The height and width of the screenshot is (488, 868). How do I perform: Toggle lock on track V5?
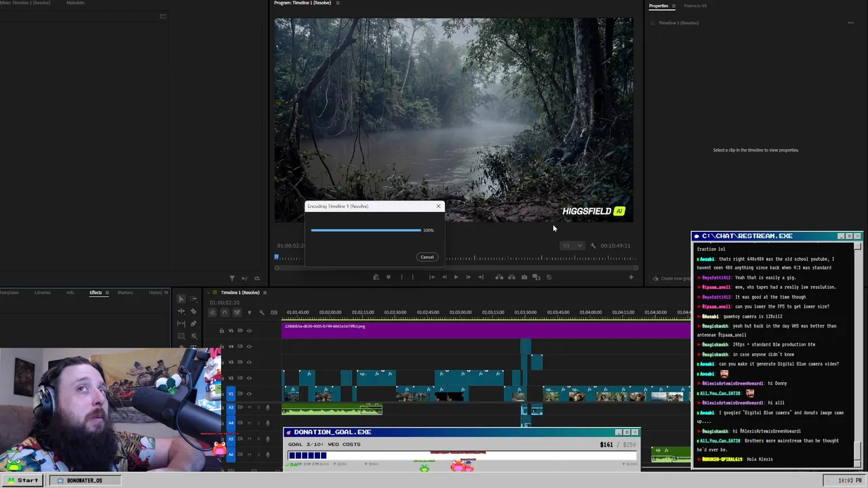pos(222,331)
